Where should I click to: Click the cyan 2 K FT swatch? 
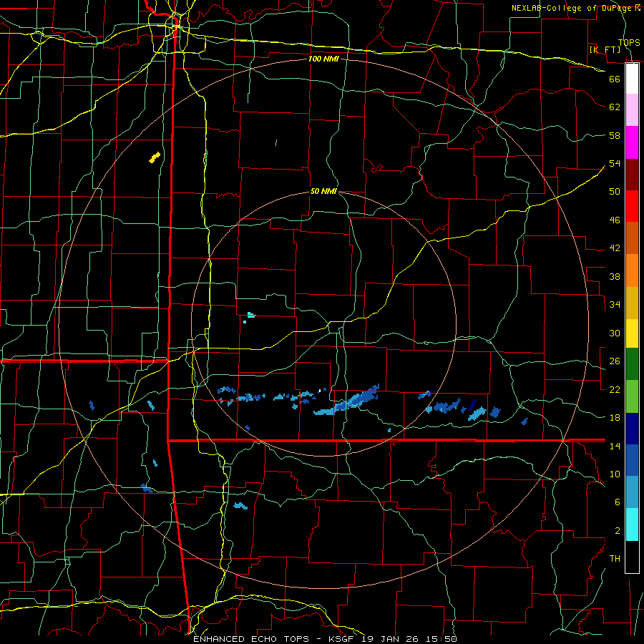[x=632, y=525]
